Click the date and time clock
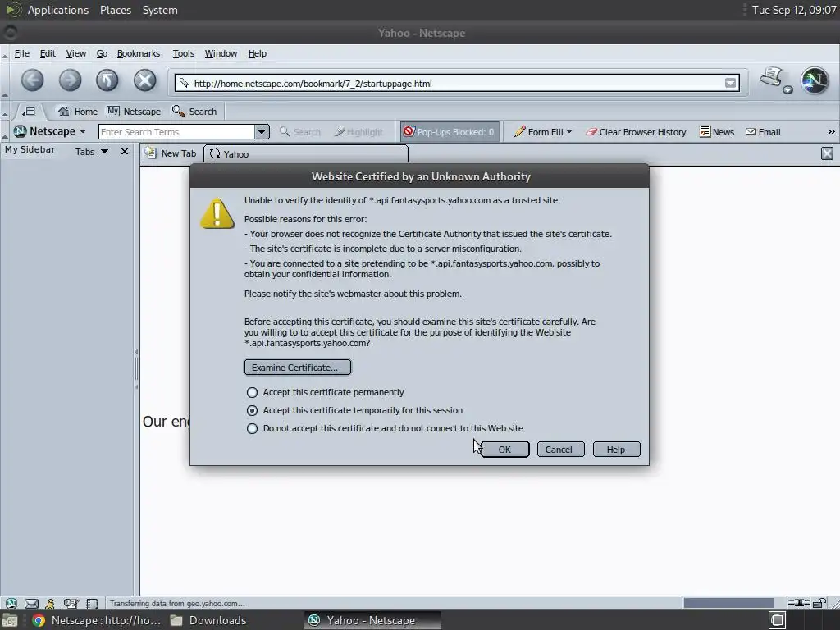 pos(794,10)
